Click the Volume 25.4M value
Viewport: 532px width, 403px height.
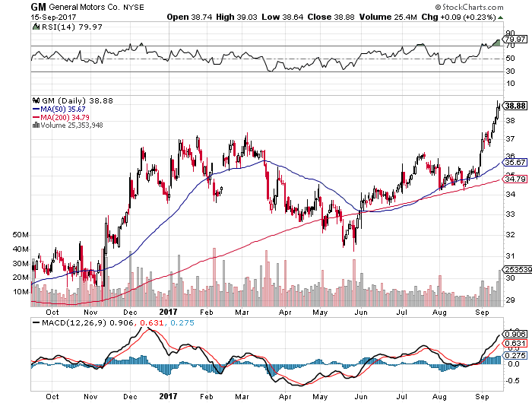388,17
